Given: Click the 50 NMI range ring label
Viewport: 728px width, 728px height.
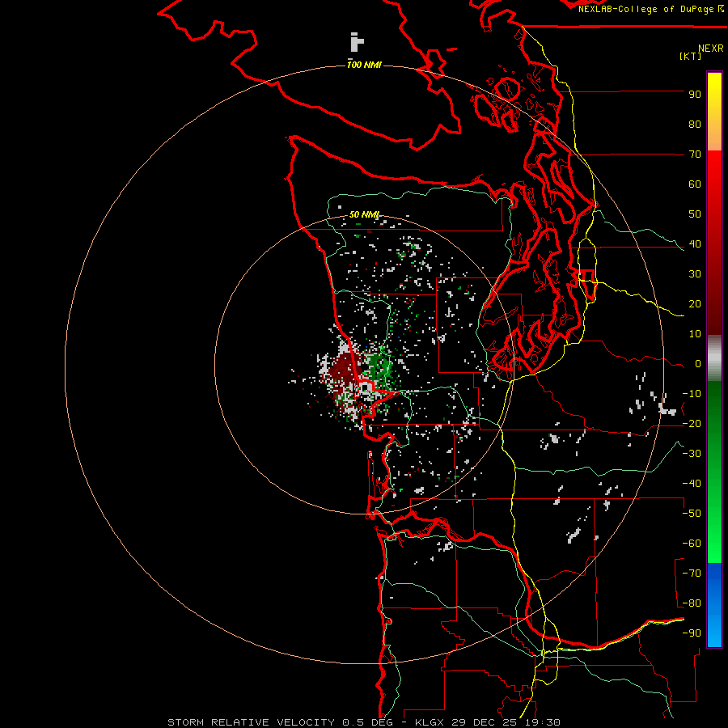Looking at the screenshot, I should click(364, 214).
